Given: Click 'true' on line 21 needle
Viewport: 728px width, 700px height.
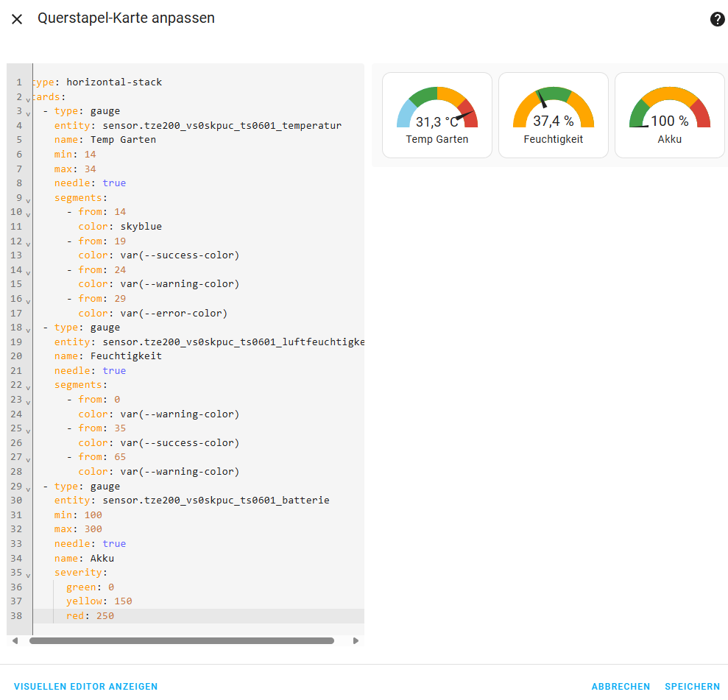Looking at the screenshot, I should (114, 370).
